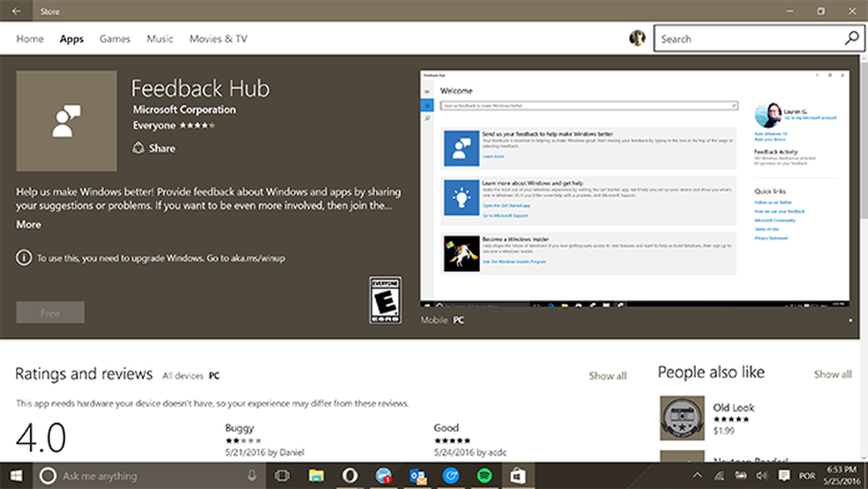Screen dimensions: 868x489
Task: Open the Games tab
Action: [116, 39]
